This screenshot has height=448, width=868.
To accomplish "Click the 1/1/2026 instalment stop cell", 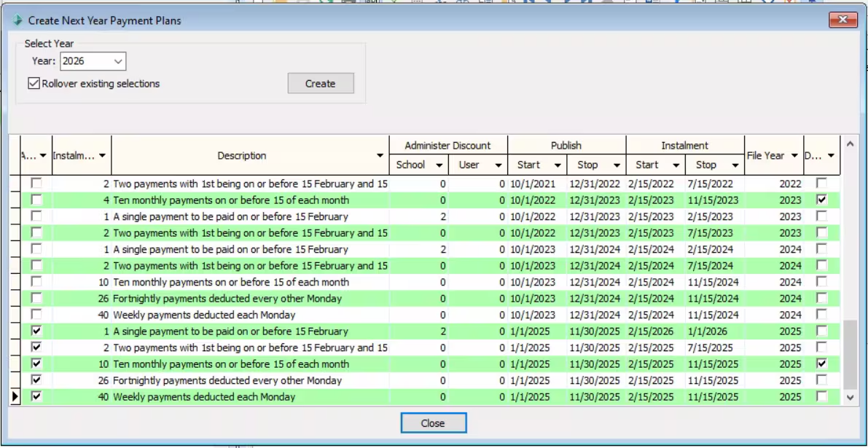I will tap(715, 331).
